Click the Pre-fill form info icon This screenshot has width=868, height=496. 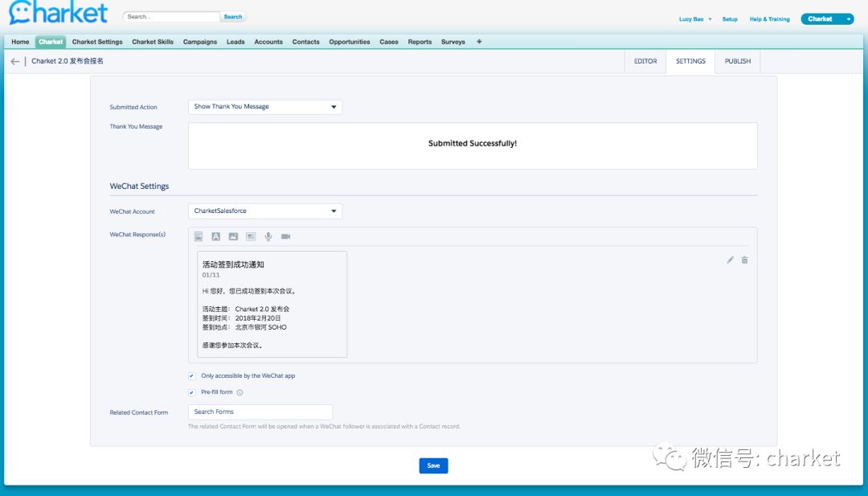click(240, 392)
